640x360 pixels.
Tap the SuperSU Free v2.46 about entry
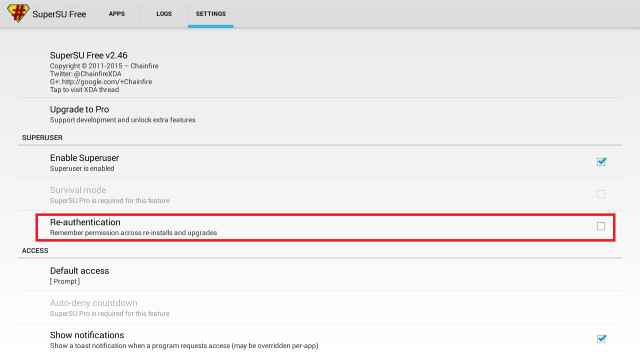tap(320, 72)
